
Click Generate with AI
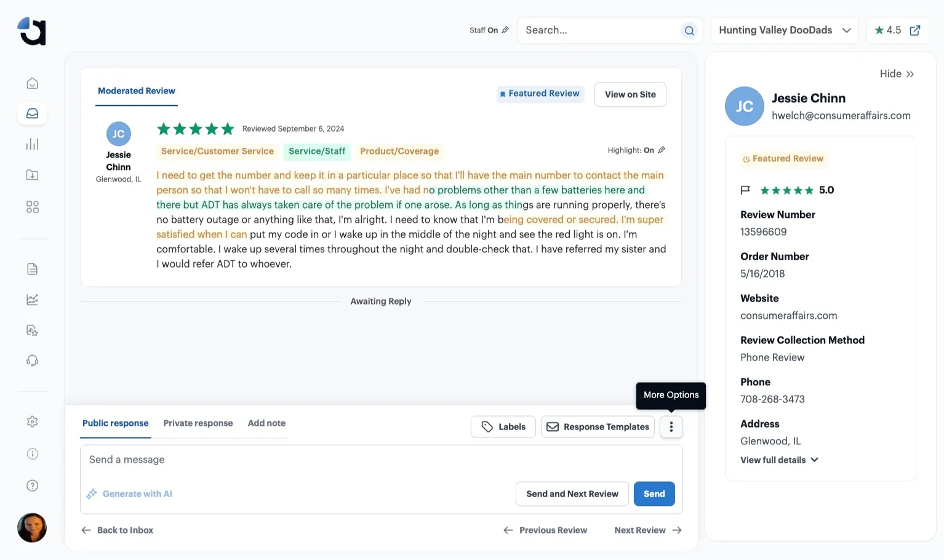point(130,494)
